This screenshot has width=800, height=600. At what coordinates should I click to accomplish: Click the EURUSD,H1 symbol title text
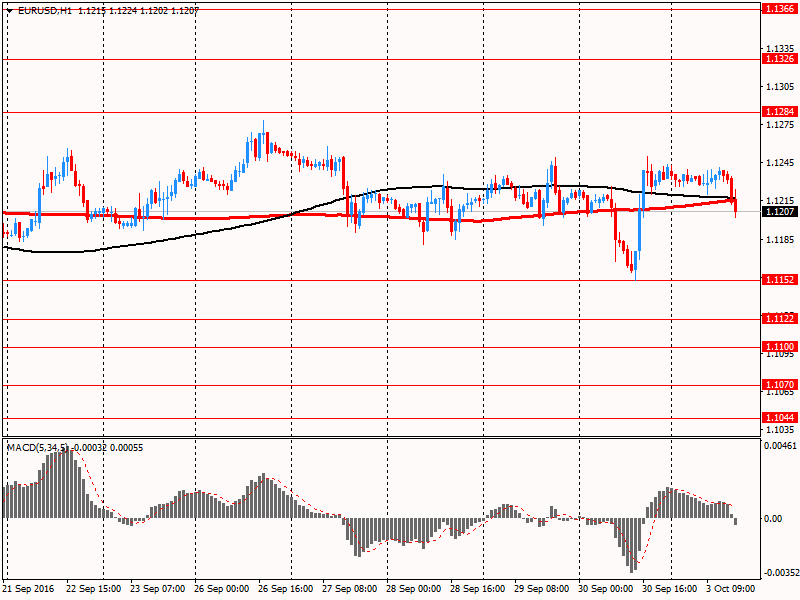pyautogui.click(x=45, y=10)
